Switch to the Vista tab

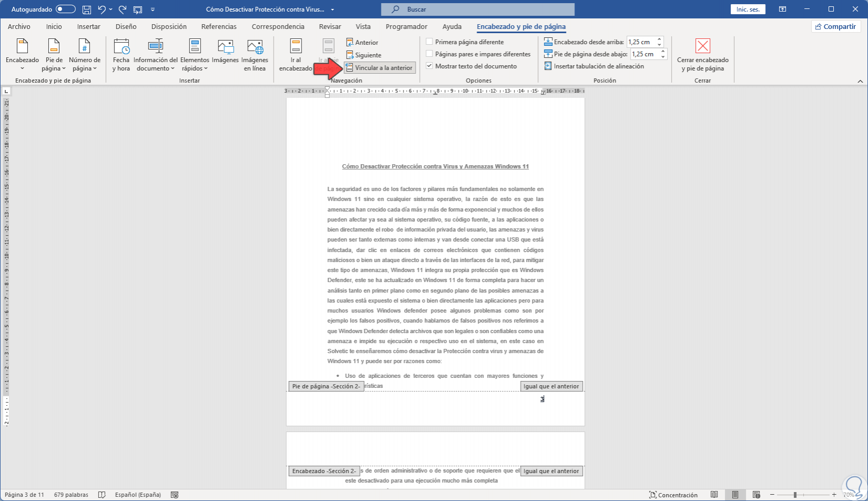363,26
